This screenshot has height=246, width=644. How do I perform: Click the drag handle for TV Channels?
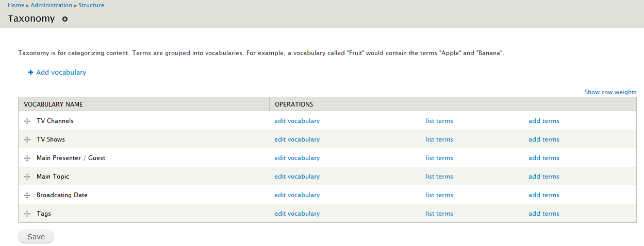(x=27, y=121)
